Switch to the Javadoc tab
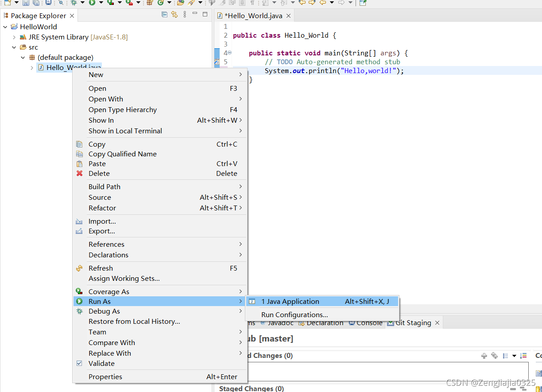 coord(277,323)
